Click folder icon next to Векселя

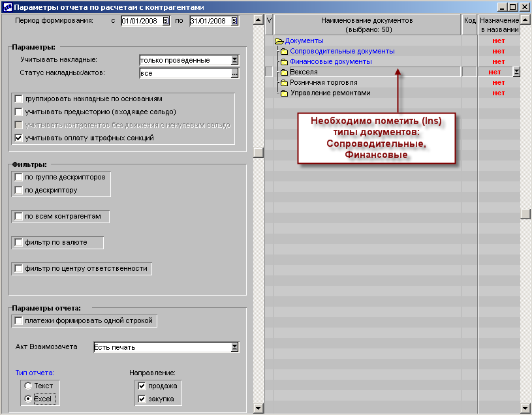point(285,72)
